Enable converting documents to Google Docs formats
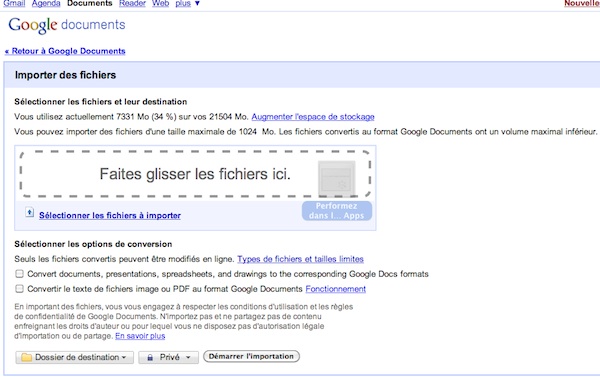Viewport: 600px width, 377px height. click(19, 274)
